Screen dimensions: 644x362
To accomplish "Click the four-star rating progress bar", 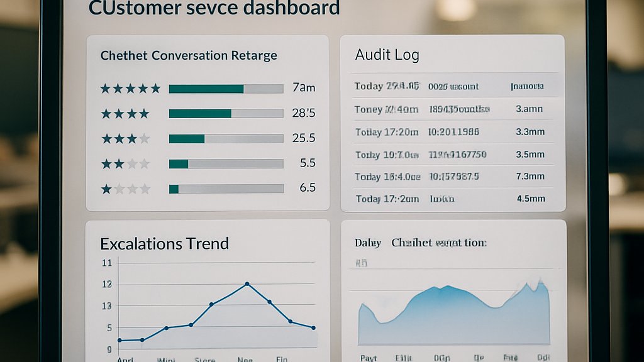I will click(x=226, y=114).
